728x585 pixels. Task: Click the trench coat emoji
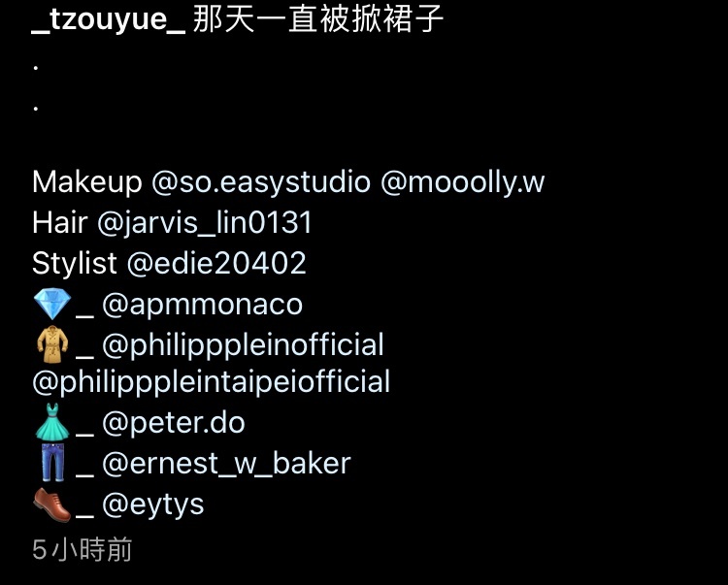(x=52, y=344)
